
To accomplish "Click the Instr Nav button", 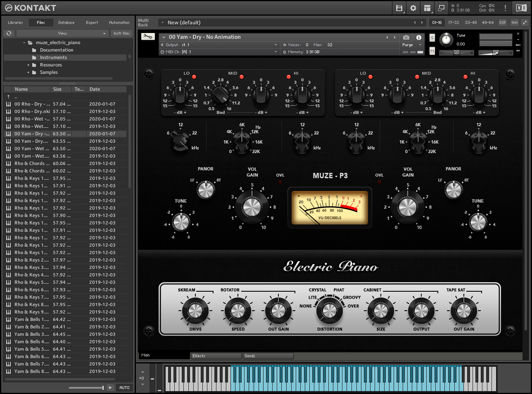I will (121, 33).
